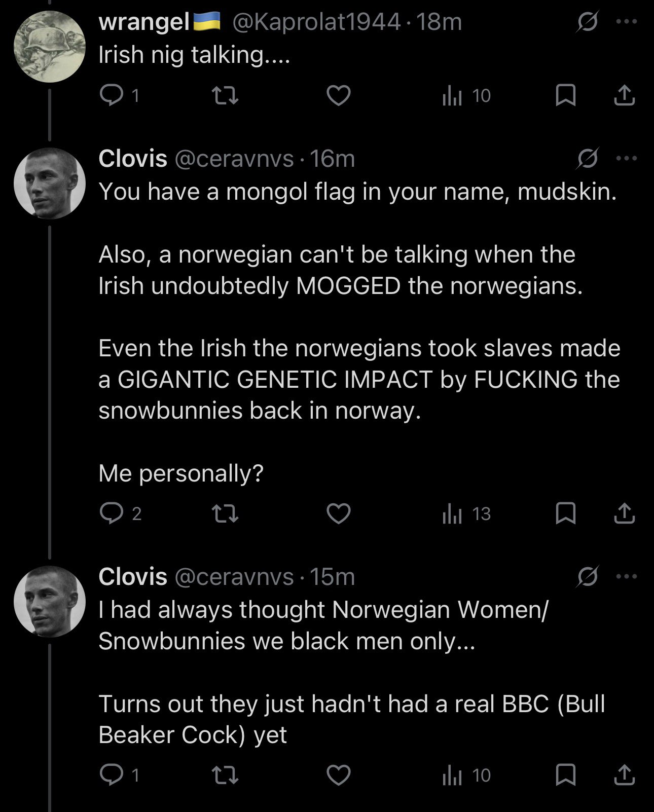Open the @Kaprolat1944 handle link
This screenshot has width=654, height=812.
pyautogui.click(x=316, y=22)
